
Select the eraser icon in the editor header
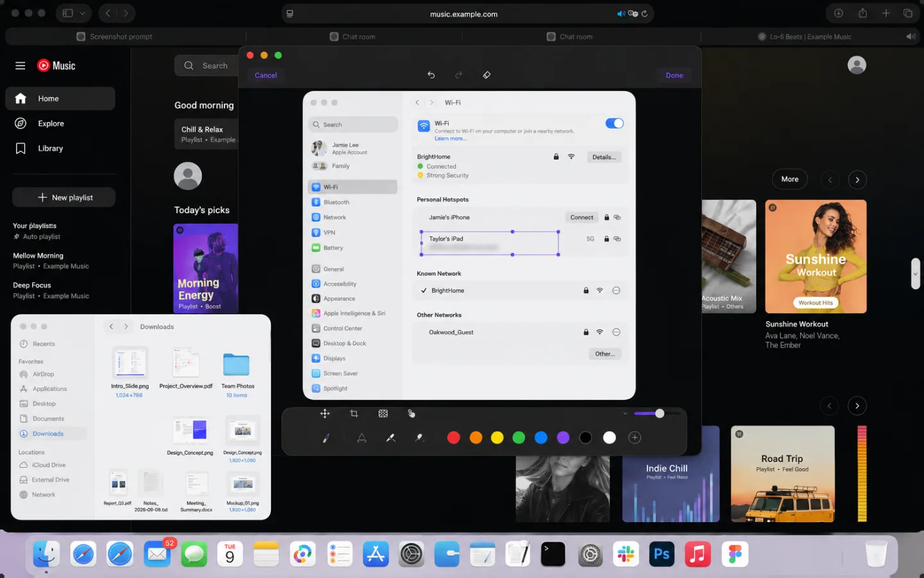(486, 75)
